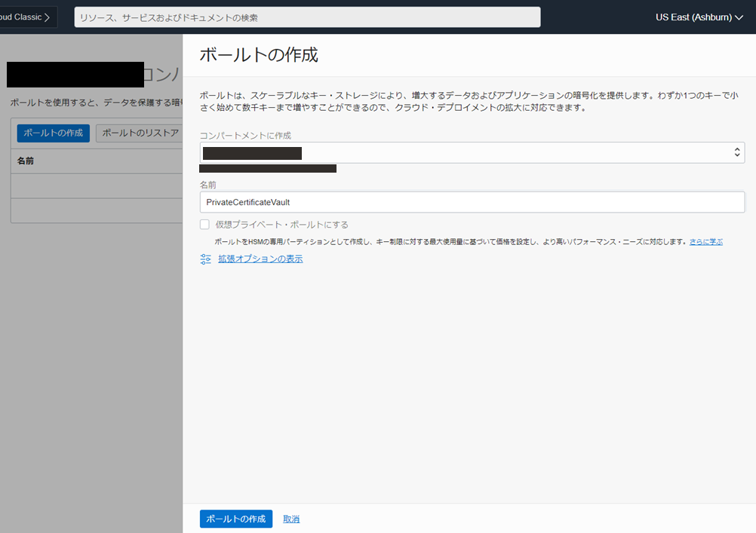Focus the resource and service search field
The width and height of the screenshot is (756, 533).
pyautogui.click(x=307, y=17)
